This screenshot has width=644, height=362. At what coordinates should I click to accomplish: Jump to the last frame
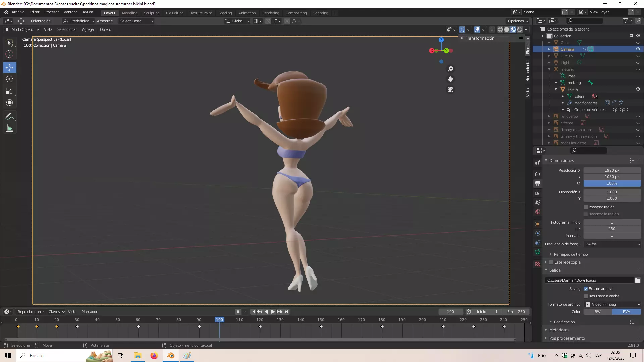[x=286, y=312]
